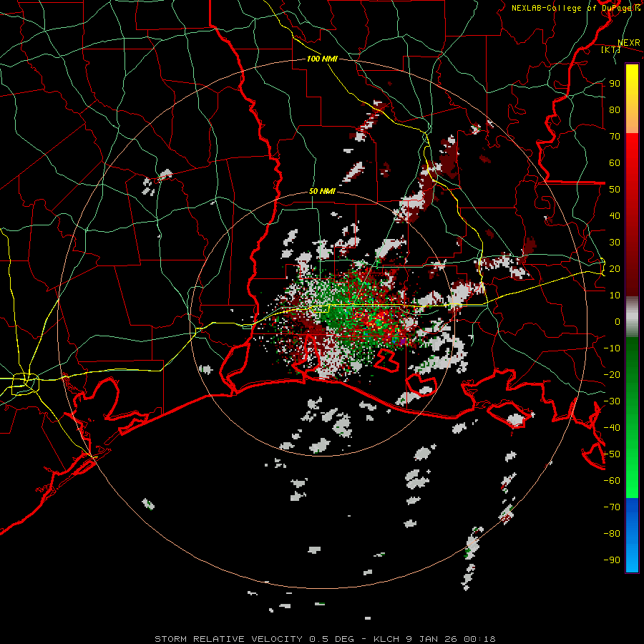Viewport: 644px width, 644px height.
Task: Click the 50 NMI range ring label
Action: pyautogui.click(x=322, y=191)
